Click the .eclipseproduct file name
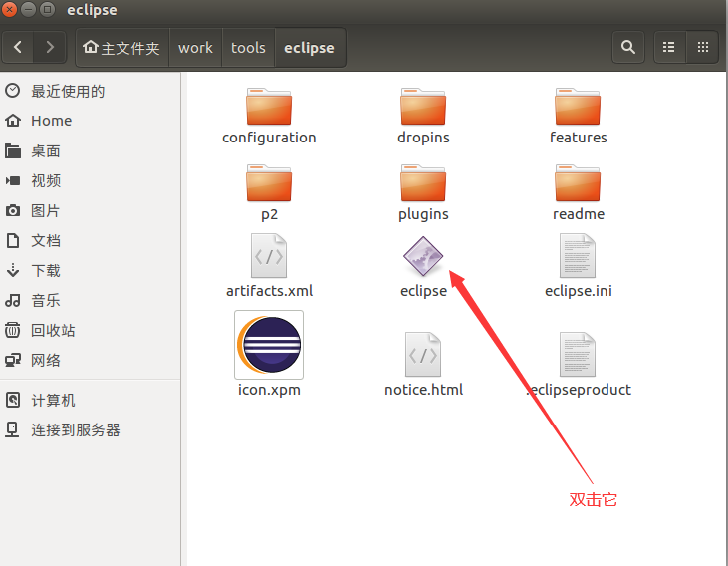The image size is (728, 566). click(x=579, y=390)
